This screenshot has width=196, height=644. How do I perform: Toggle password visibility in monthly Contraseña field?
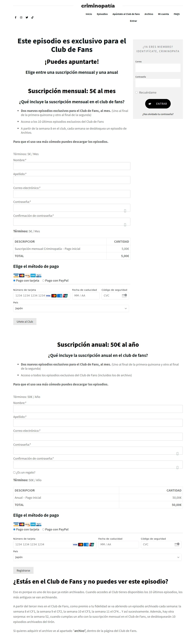coord(125,211)
